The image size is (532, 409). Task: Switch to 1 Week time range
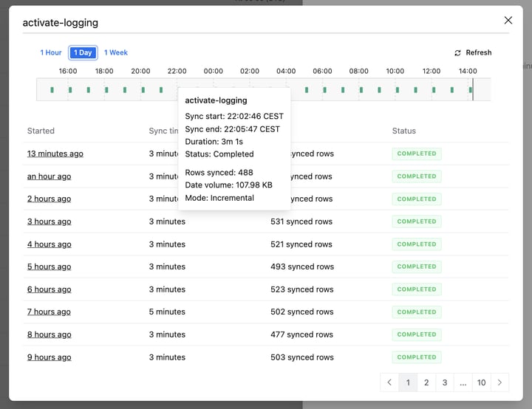[x=116, y=52]
